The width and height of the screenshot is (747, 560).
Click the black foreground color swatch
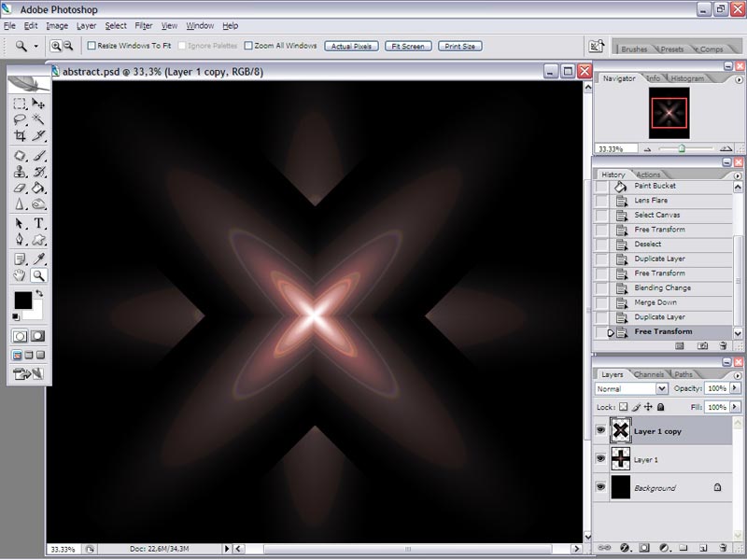[22, 301]
